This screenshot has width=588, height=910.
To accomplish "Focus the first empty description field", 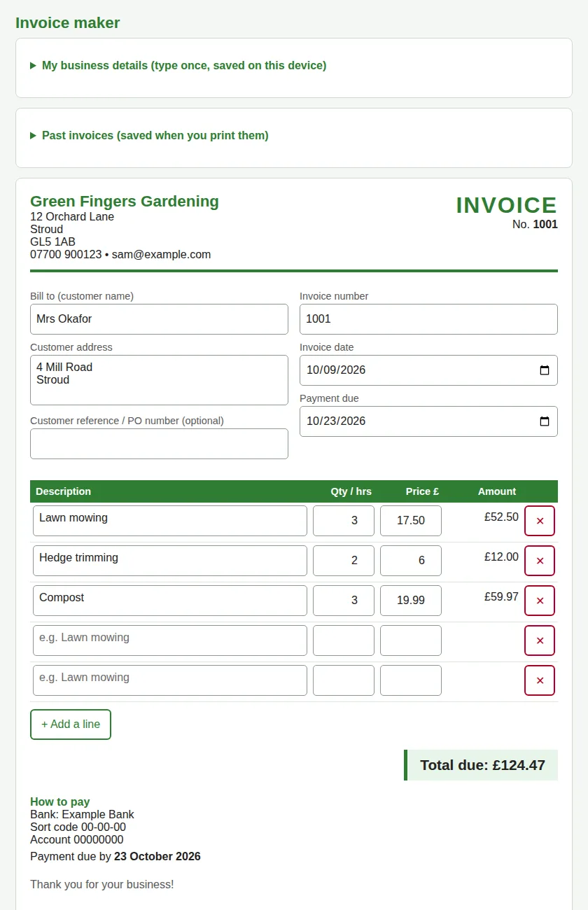I will pos(170,640).
